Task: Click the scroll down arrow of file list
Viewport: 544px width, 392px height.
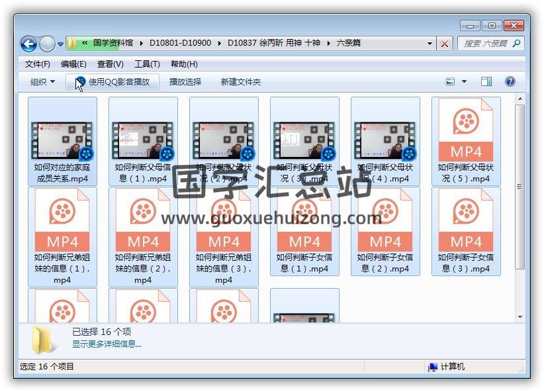Action: (x=520, y=317)
